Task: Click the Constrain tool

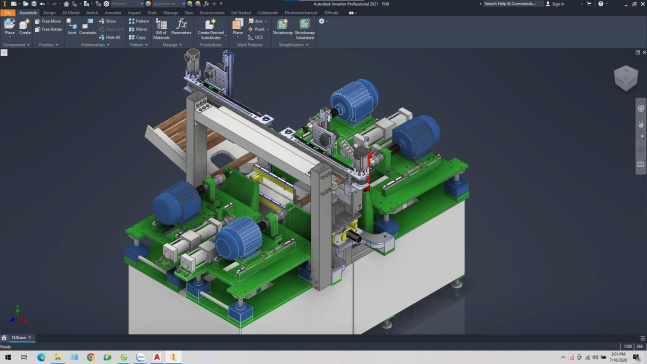Action: [x=87, y=26]
